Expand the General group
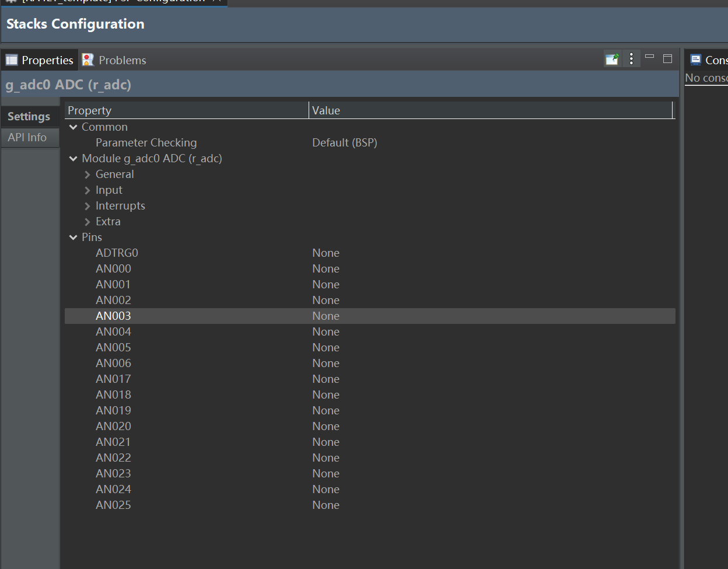This screenshot has width=728, height=569. [87, 174]
